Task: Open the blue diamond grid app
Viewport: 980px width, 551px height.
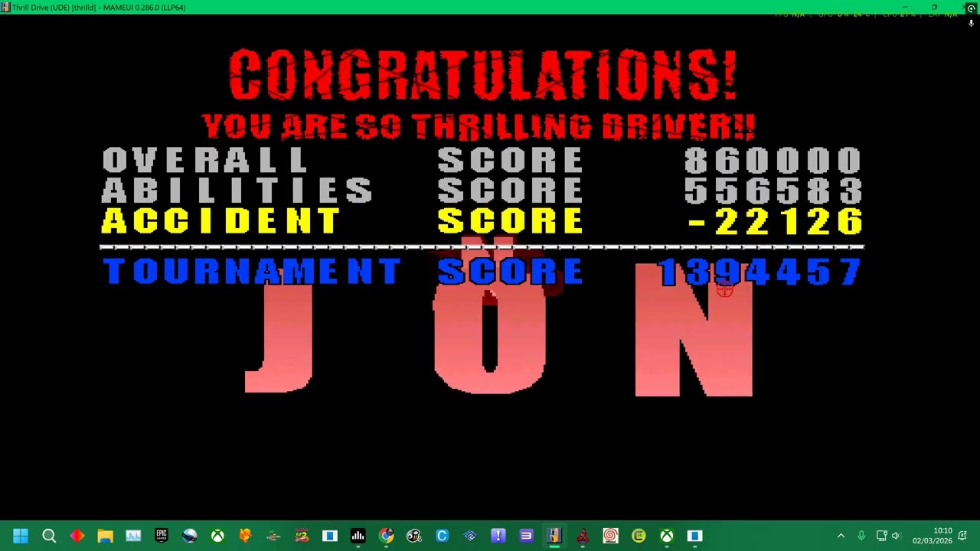Action: (x=470, y=536)
